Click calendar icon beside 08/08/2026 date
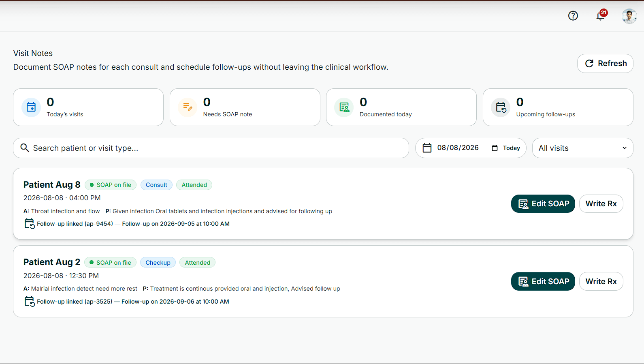The image size is (644, 364). pyautogui.click(x=427, y=148)
